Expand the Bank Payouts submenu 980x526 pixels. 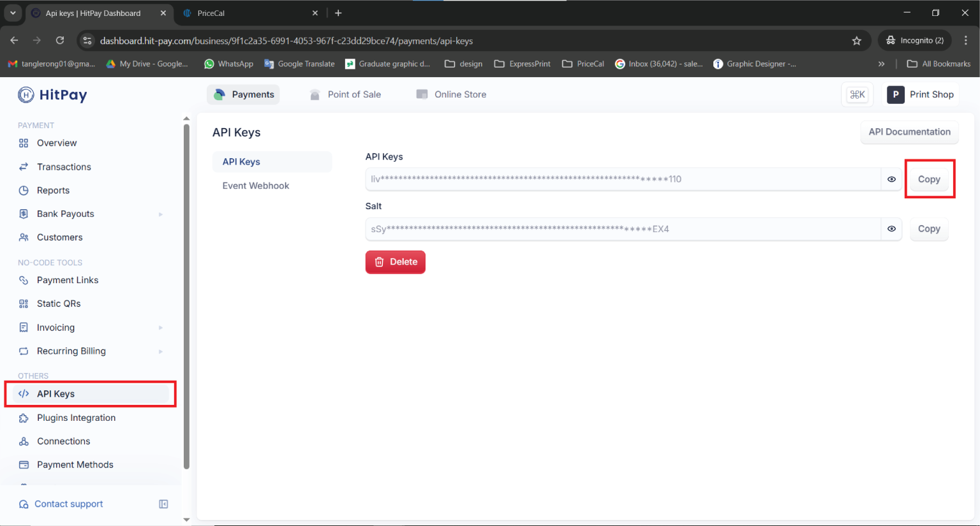tap(160, 214)
